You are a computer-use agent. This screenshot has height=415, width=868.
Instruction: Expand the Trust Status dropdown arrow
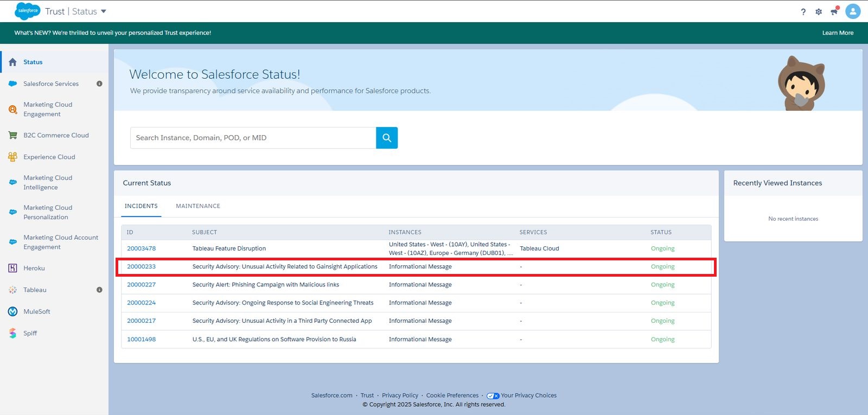coord(104,11)
